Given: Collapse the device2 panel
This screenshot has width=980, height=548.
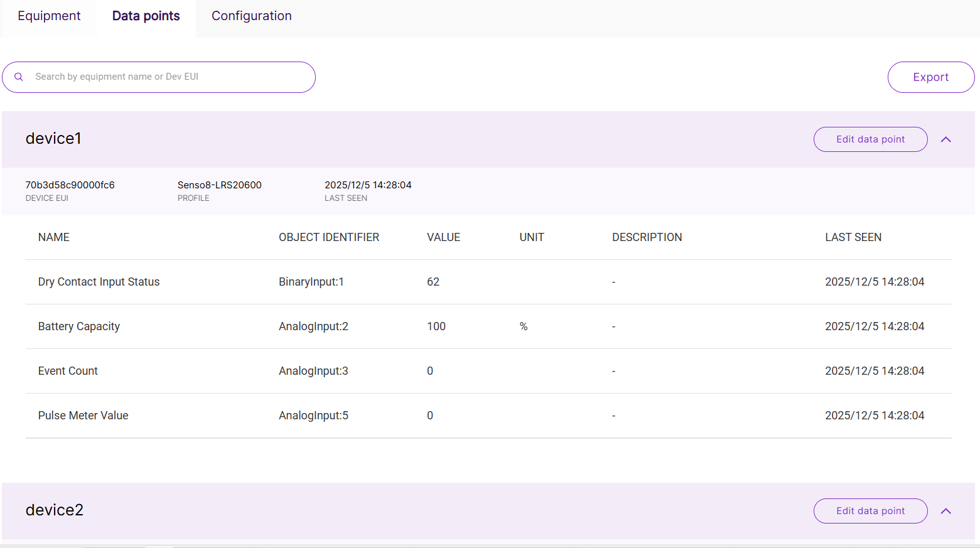Looking at the screenshot, I should pyautogui.click(x=945, y=511).
